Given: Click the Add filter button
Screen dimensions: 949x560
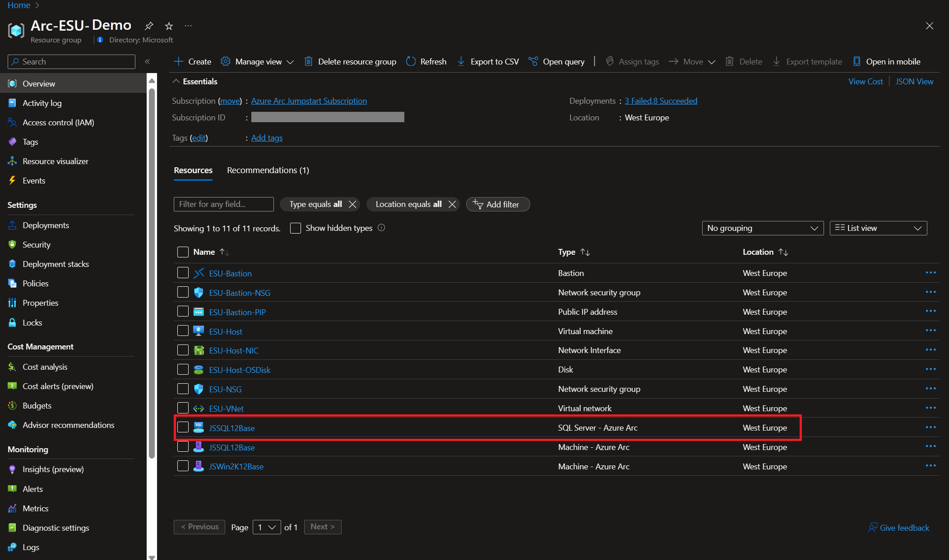Looking at the screenshot, I should click(x=497, y=204).
